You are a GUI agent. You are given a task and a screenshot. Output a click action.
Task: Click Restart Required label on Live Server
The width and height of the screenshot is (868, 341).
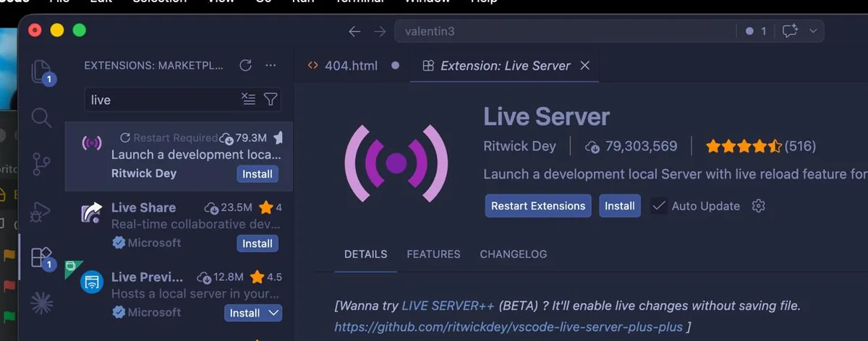(169, 137)
